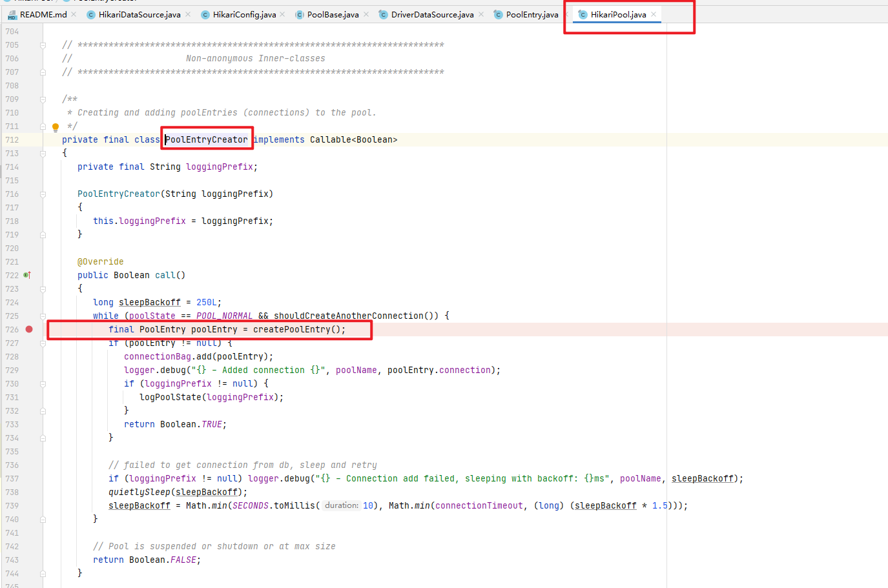Click line number 737 in the gutter

[x=12, y=479]
